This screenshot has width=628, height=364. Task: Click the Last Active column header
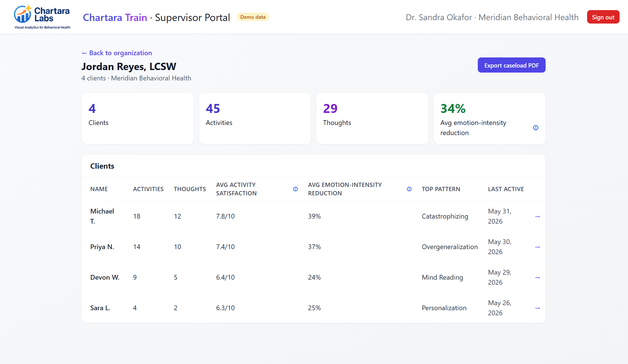506,189
